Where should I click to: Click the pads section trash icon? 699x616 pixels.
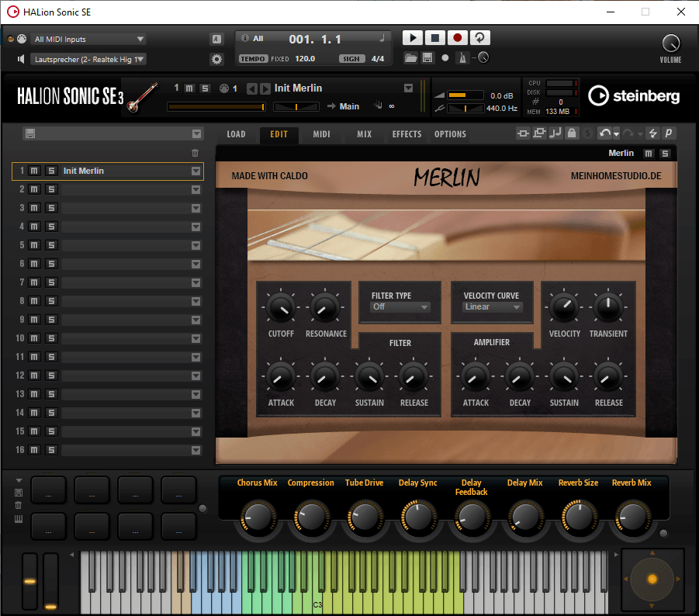[x=19, y=505]
